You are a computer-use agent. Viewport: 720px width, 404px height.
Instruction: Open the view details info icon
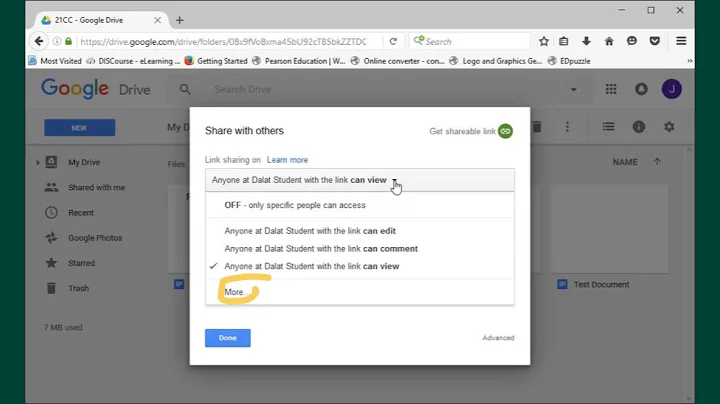point(639,127)
